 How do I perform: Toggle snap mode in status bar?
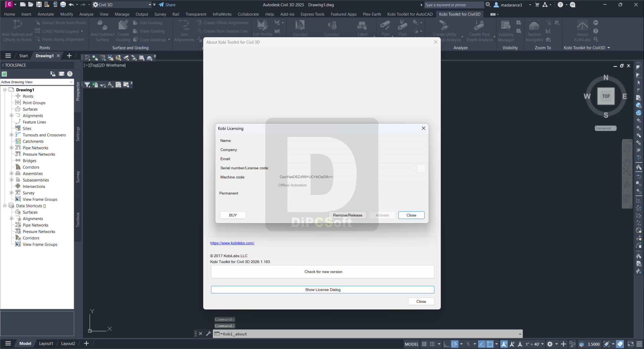point(432,344)
